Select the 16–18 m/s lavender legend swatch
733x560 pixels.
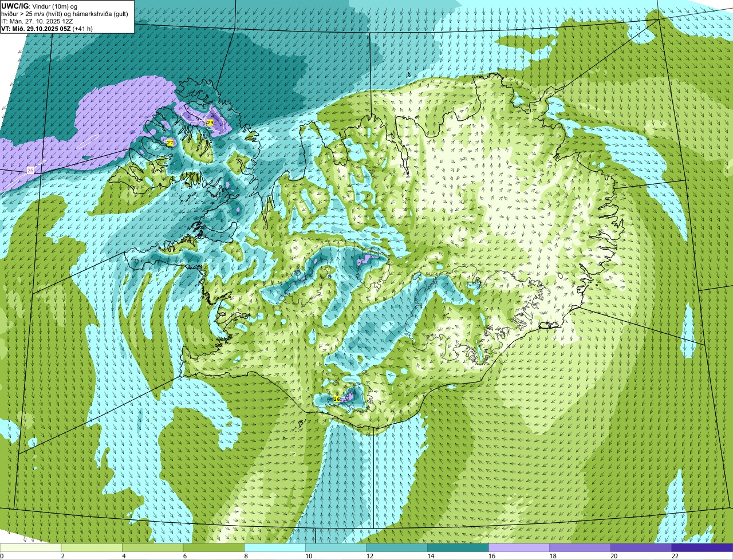click(x=519, y=547)
